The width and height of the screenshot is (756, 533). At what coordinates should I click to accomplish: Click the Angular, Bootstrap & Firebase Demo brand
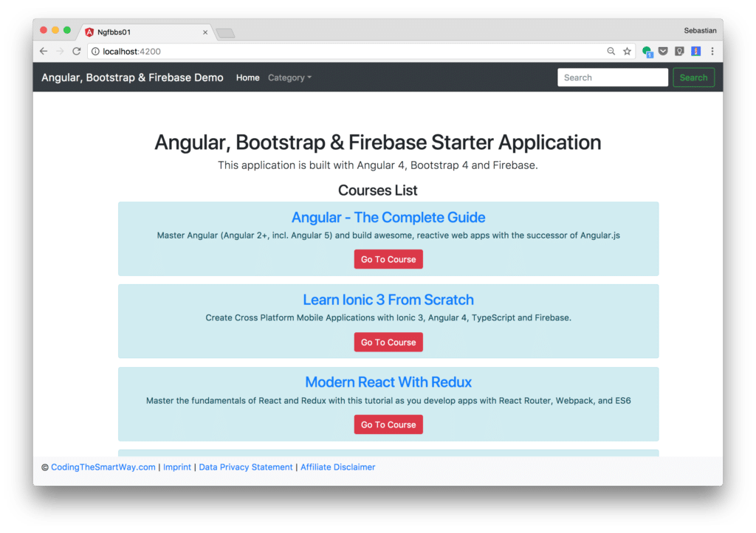[x=132, y=78]
